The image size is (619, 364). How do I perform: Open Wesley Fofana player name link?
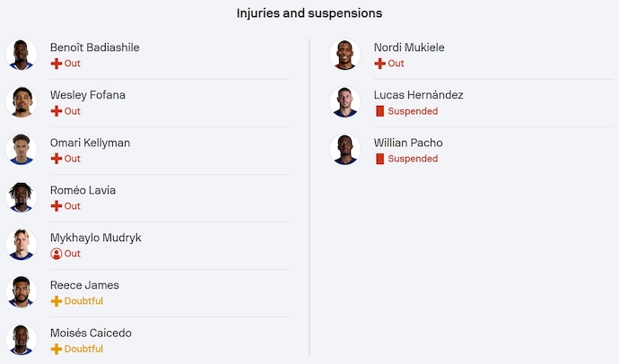[x=88, y=95]
